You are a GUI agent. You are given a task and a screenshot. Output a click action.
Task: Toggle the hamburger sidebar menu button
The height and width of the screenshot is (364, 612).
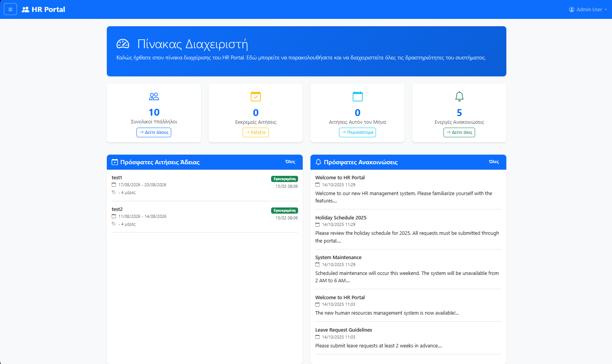[x=10, y=9]
